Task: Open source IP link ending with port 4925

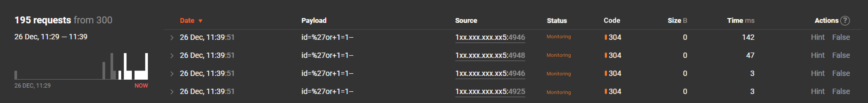Action: coord(490,92)
